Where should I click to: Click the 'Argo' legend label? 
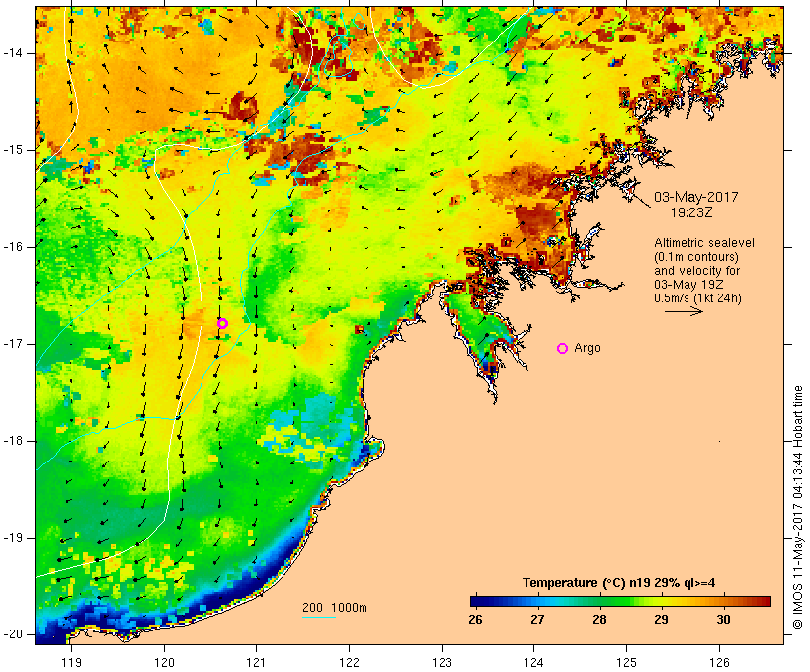tap(588, 348)
